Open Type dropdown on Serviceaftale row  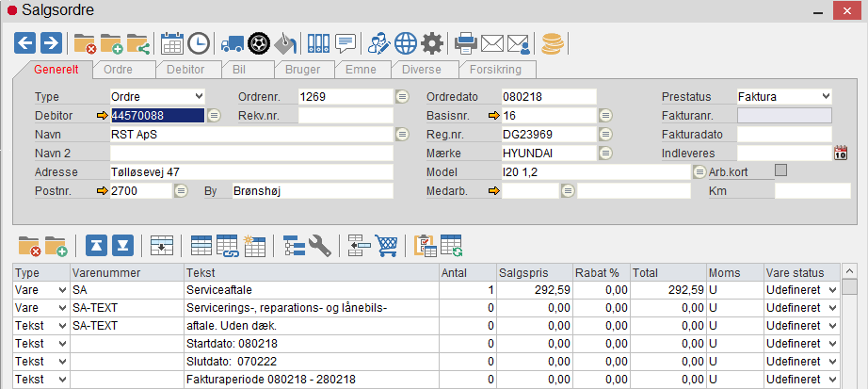[x=62, y=290]
